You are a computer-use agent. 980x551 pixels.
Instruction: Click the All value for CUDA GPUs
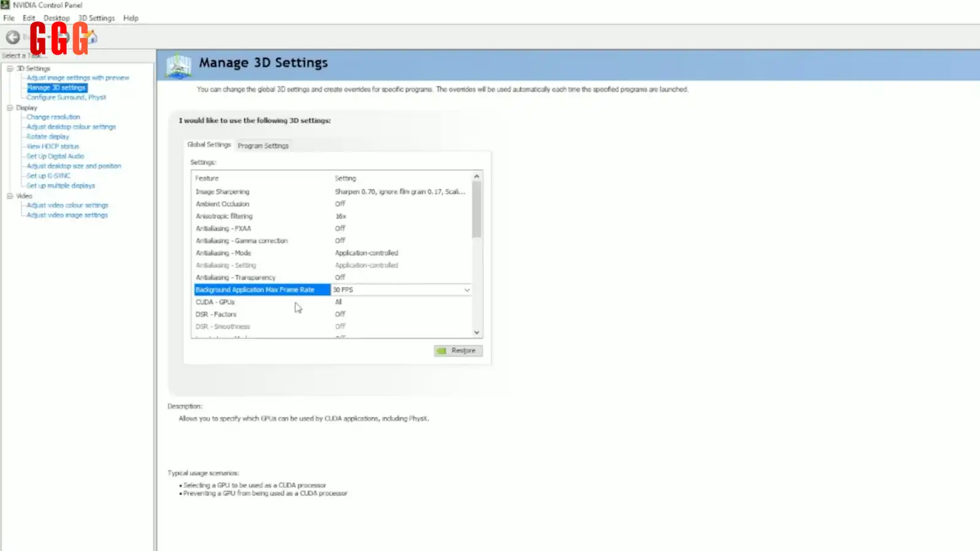coord(338,302)
